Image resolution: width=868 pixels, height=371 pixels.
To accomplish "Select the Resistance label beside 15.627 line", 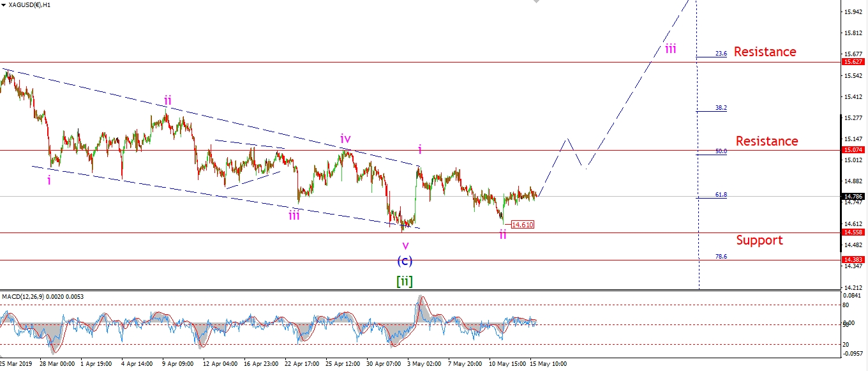I will point(765,52).
